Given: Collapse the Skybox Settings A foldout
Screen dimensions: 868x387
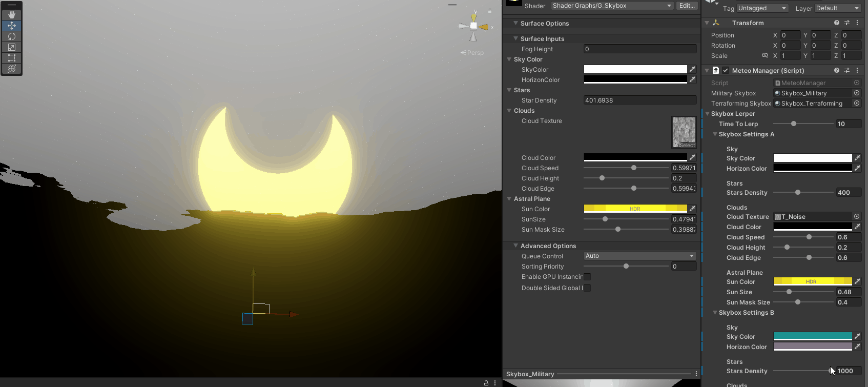Looking at the screenshot, I should [x=715, y=134].
